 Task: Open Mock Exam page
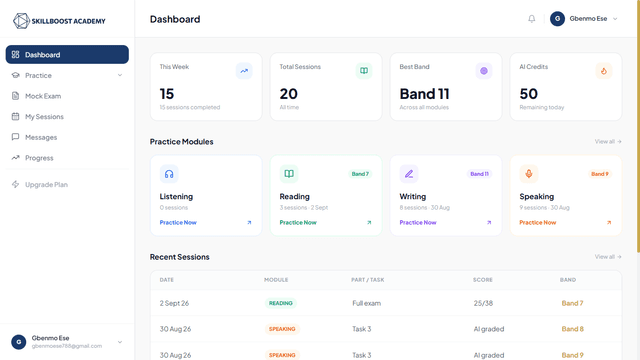coord(67,96)
